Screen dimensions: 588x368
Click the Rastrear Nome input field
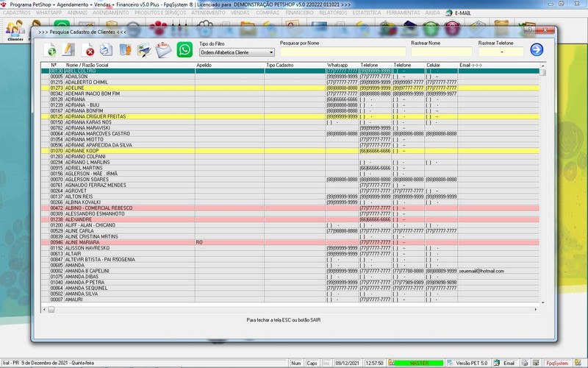pos(442,52)
